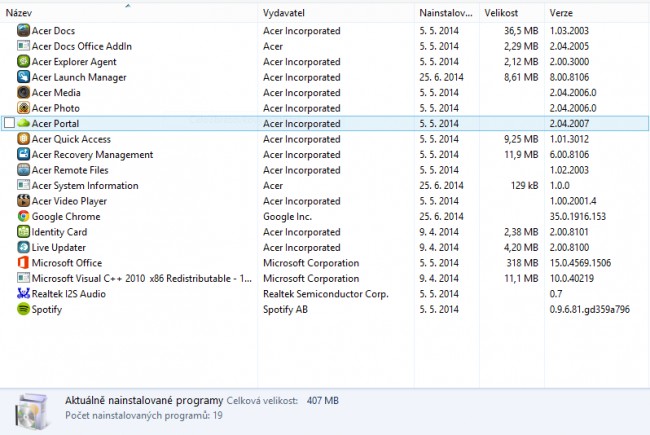Click the Acer Explorer Agent icon
Viewport: 650px width, 435px height.
[23, 61]
